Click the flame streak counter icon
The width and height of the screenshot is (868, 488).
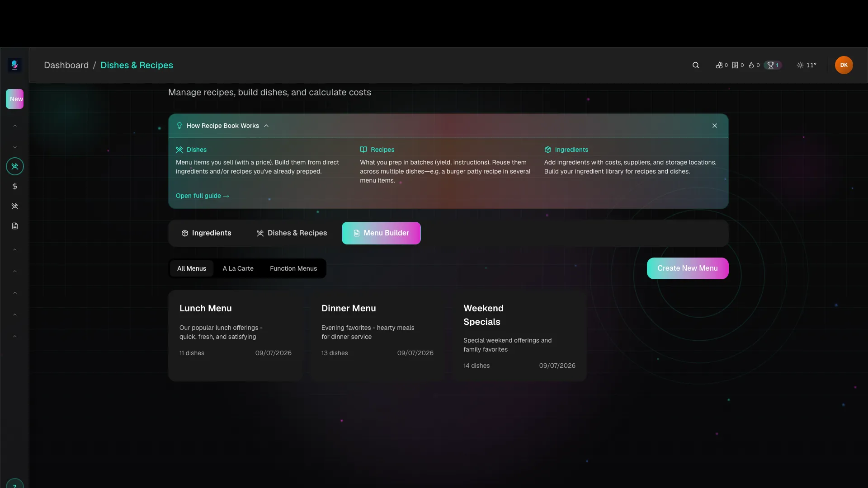pos(751,65)
